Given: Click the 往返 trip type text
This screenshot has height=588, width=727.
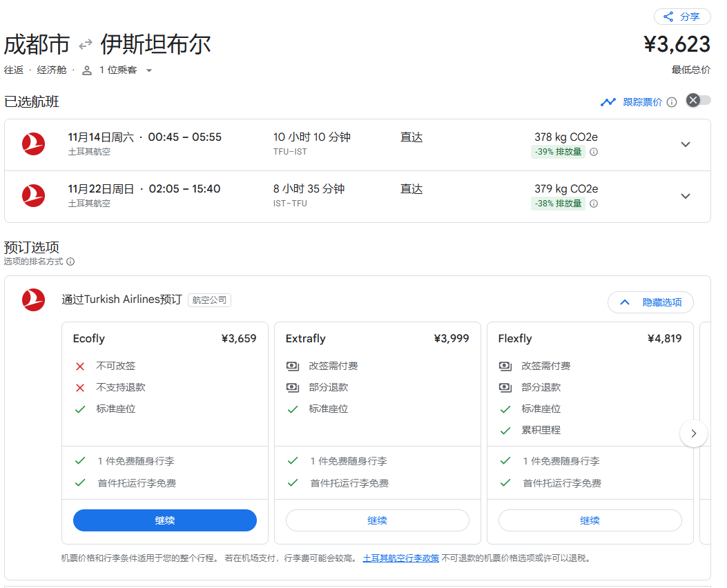Looking at the screenshot, I should tap(14, 70).
